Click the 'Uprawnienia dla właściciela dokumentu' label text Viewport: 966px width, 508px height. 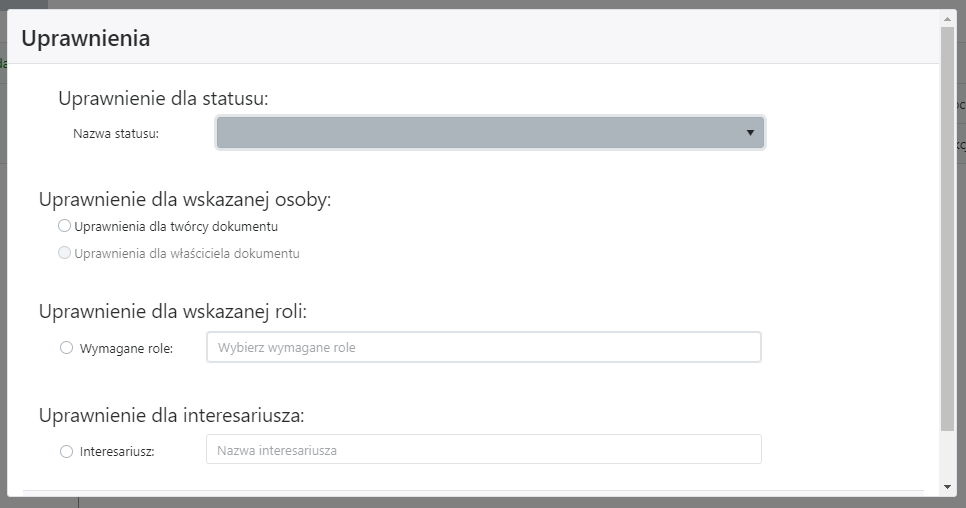coord(187,254)
